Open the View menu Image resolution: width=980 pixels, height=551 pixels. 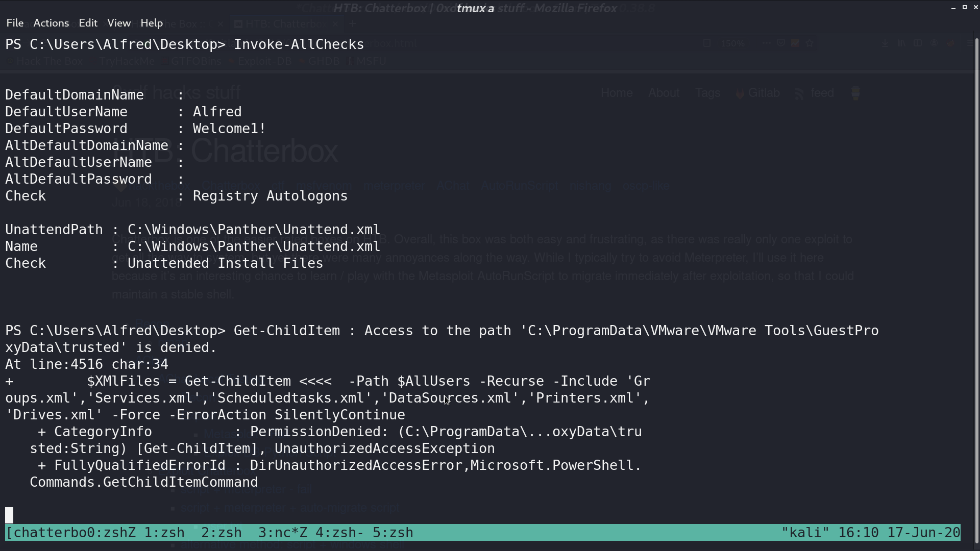click(x=119, y=23)
